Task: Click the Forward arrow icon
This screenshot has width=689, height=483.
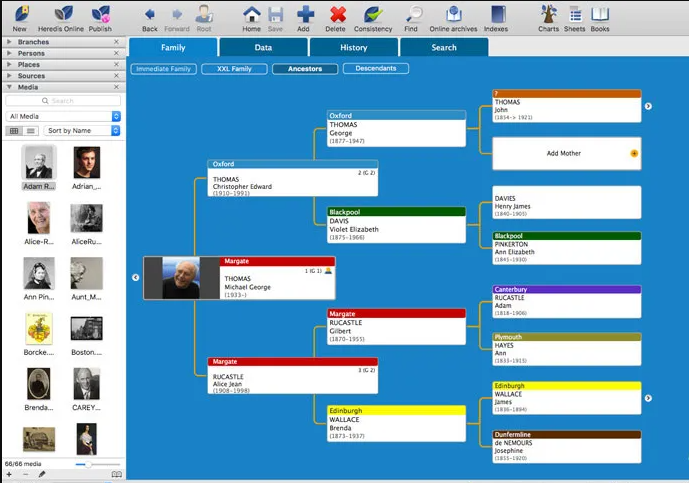Action: [177, 15]
